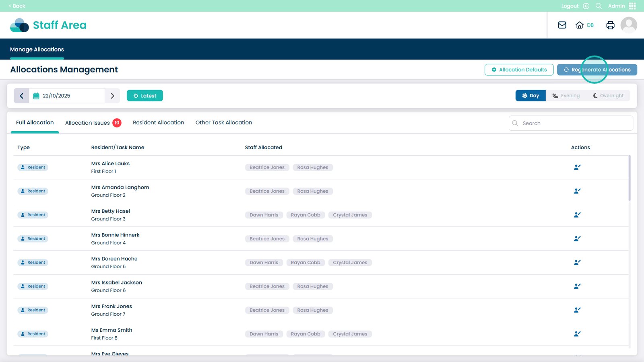Open the user profile avatar
Screen dimensions: 644x362
point(628,25)
